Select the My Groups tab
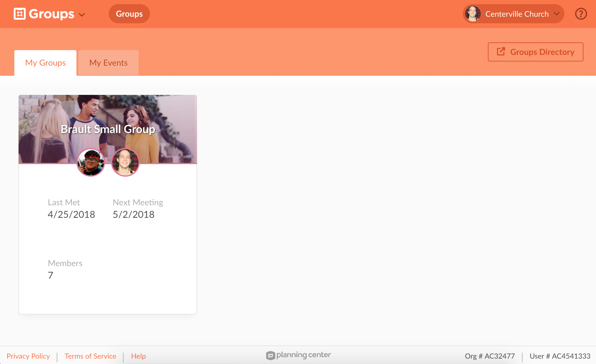 (x=45, y=62)
